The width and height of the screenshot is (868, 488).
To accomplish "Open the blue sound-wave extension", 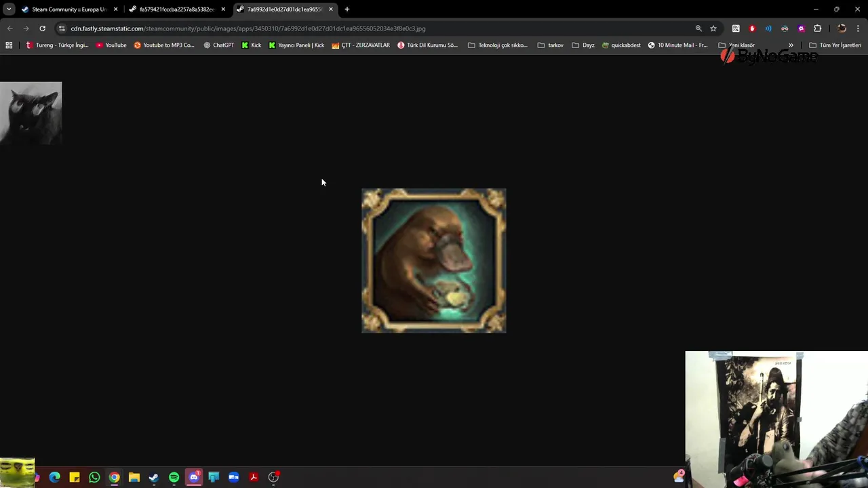I will click(768, 28).
